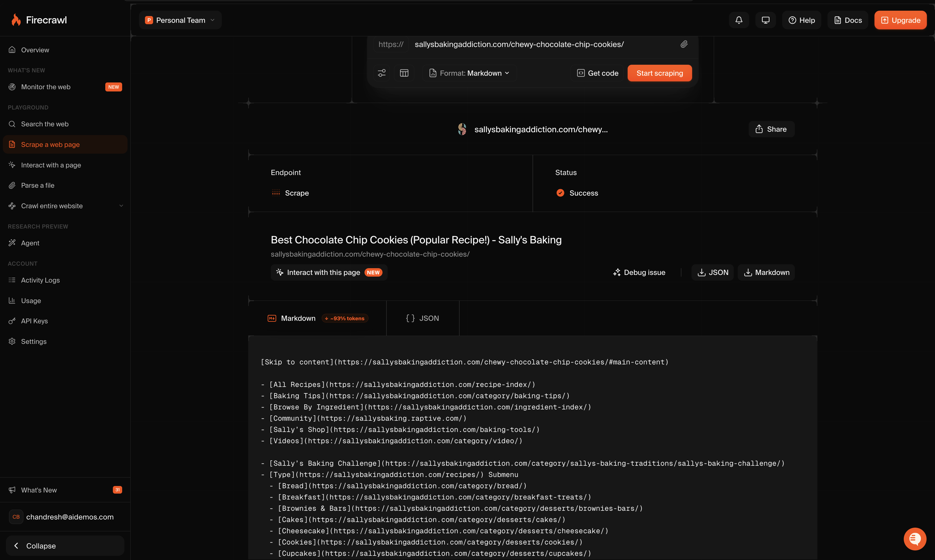Select Scrape a web page

pyautogui.click(x=65, y=144)
